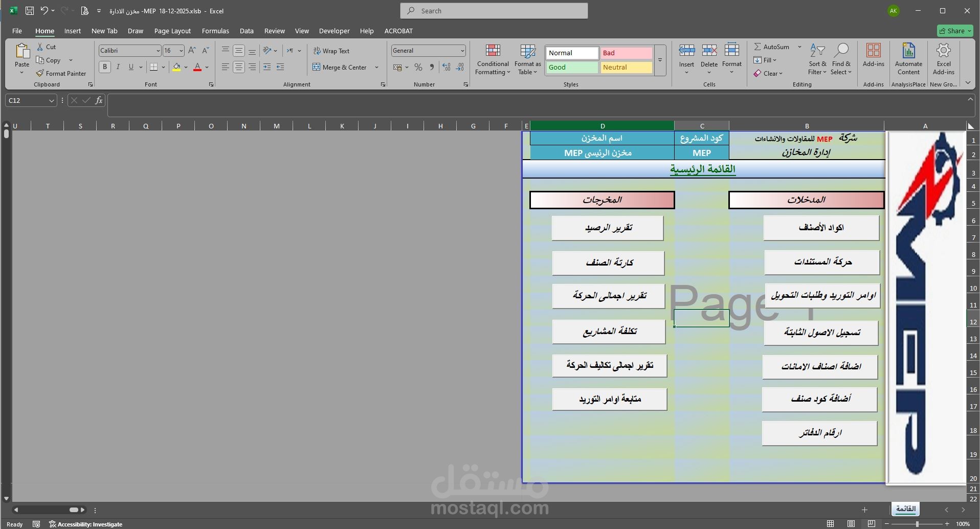Screen dimensions: 980x529
Task: Align text to the left
Action: (226, 67)
